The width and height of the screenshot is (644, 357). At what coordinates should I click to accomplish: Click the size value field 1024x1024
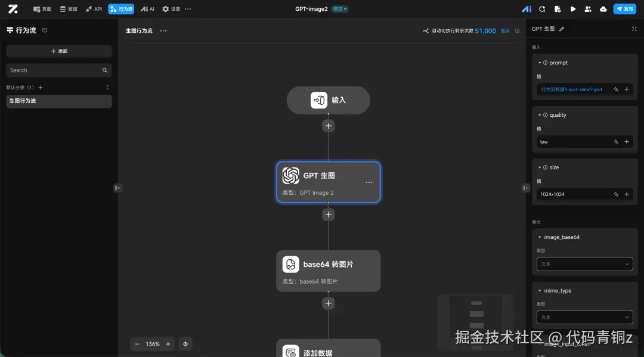click(574, 194)
